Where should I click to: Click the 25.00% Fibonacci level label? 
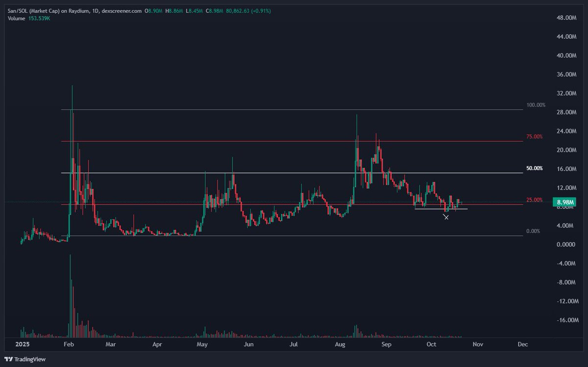(x=534, y=200)
